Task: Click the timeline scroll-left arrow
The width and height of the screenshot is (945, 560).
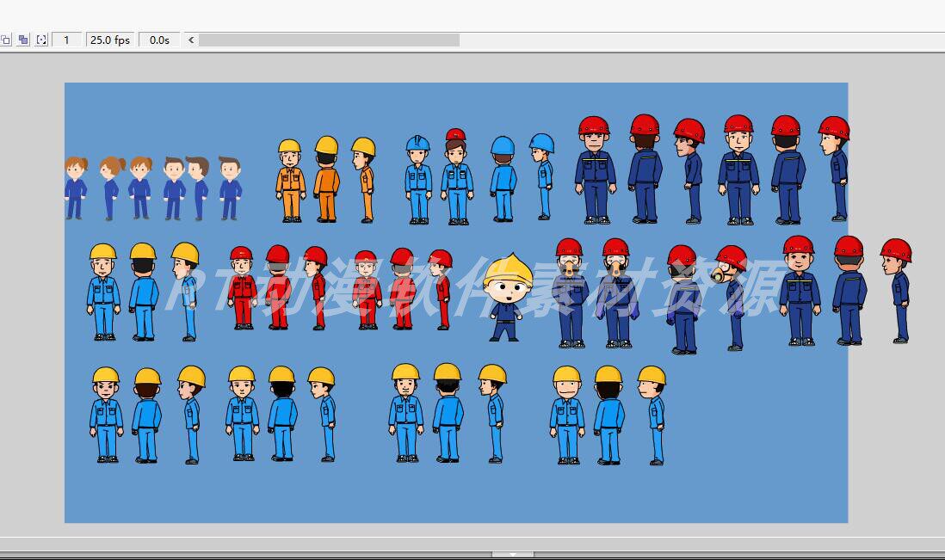Action: 191,40
